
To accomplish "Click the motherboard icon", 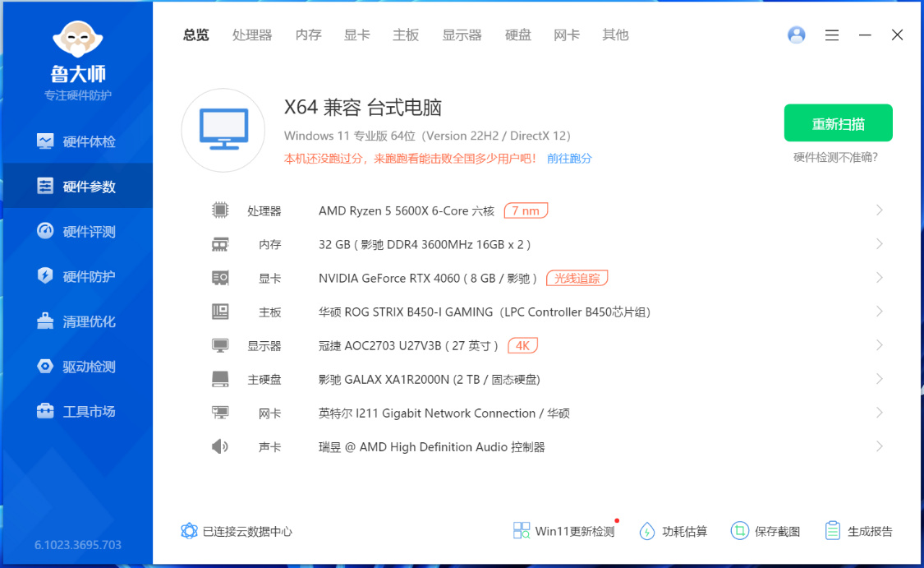I will (220, 312).
